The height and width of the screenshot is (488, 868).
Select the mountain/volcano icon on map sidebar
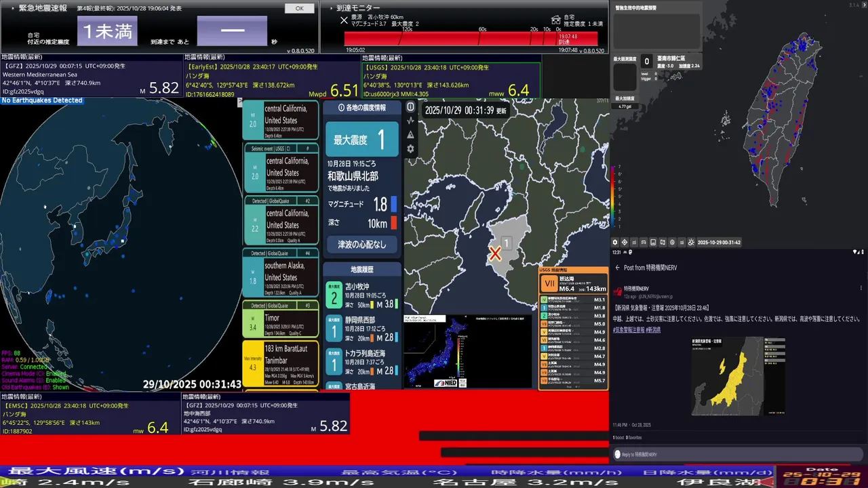point(410,135)
